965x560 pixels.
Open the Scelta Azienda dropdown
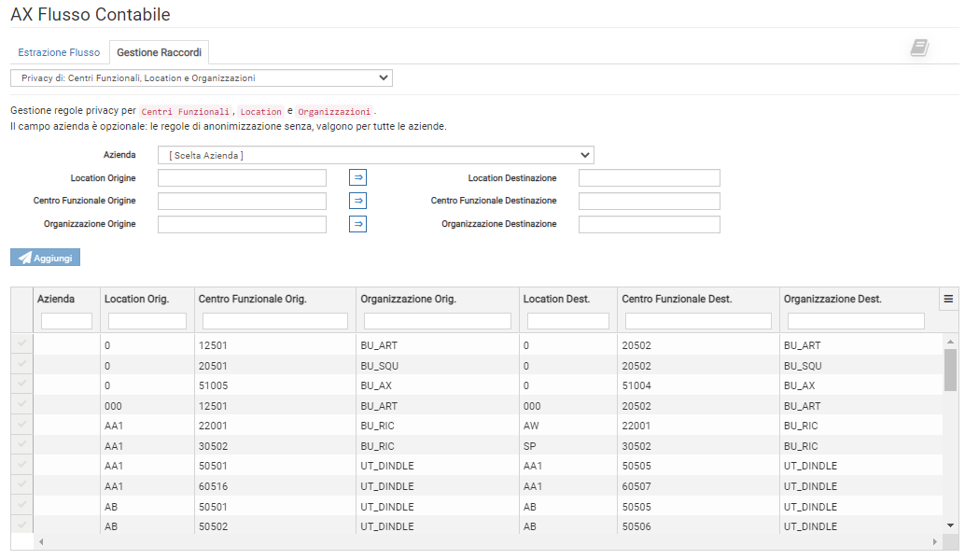tap(375, 155)
